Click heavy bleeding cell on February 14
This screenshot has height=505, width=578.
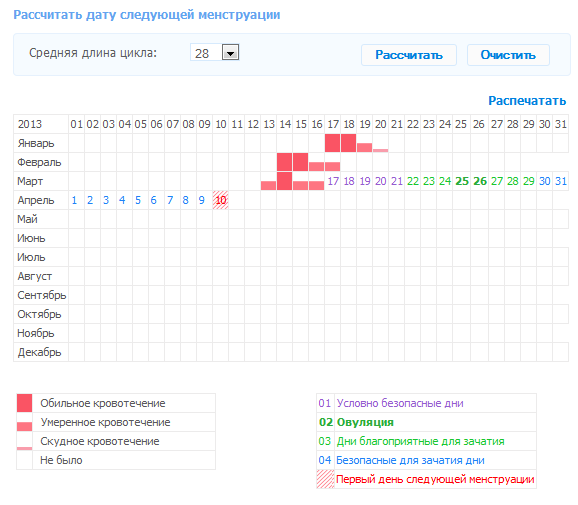tap(285, 162)
